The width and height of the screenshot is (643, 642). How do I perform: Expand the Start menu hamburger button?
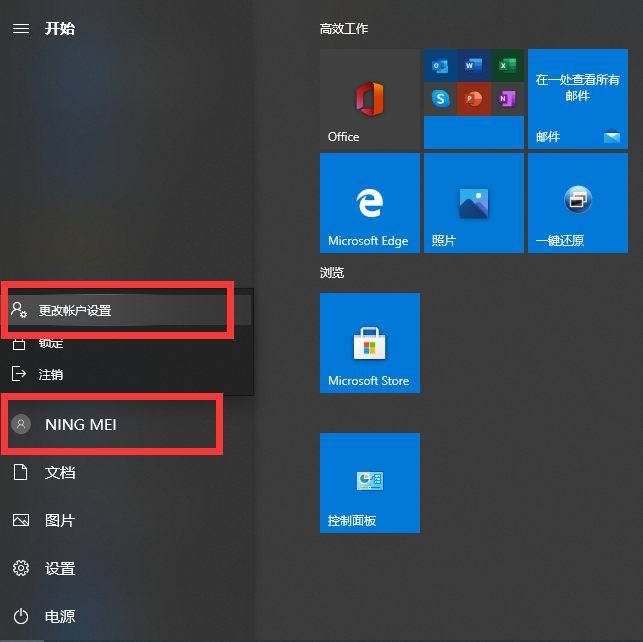pos(20,28)
